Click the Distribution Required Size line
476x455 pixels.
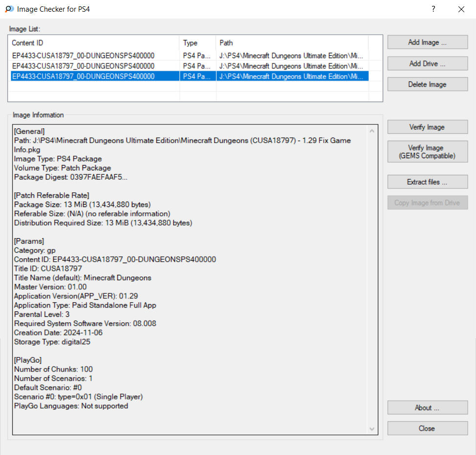(x=103, y=223)
